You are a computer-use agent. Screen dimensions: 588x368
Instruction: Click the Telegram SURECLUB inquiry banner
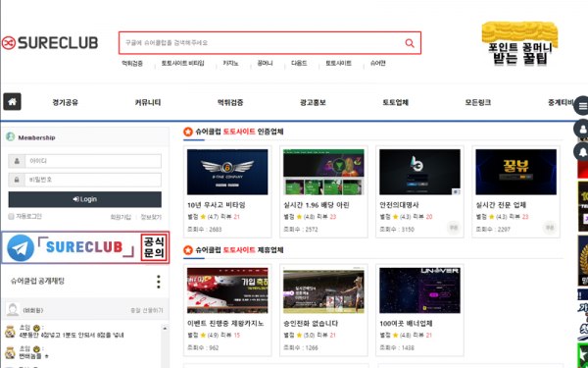(x=85, y=247)
